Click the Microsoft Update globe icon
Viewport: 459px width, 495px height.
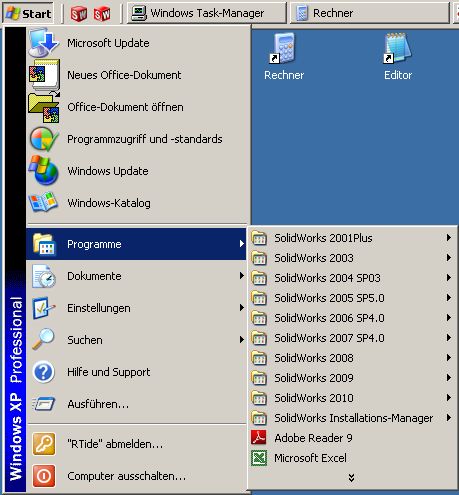44,43
